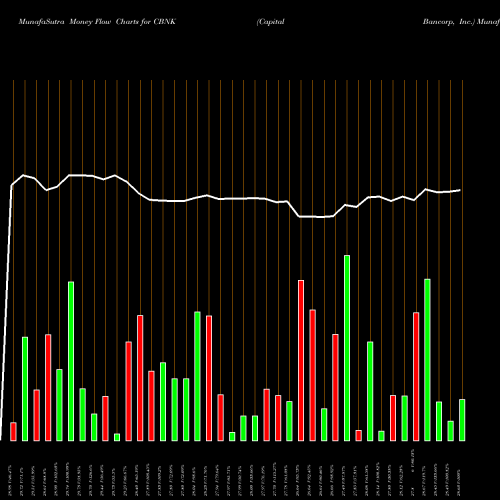Image resolution: width=500 pixels, height=500 pixels.
Task: Click the 'MunafaSutra Money Flow Charts for CBNK' title
Action: click(x=97, y=22)
